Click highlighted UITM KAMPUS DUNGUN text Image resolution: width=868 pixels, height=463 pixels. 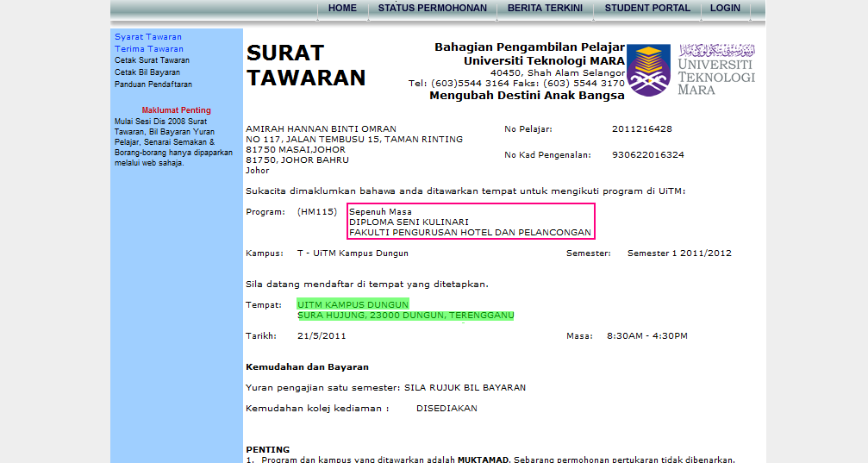tap(353, 305)
